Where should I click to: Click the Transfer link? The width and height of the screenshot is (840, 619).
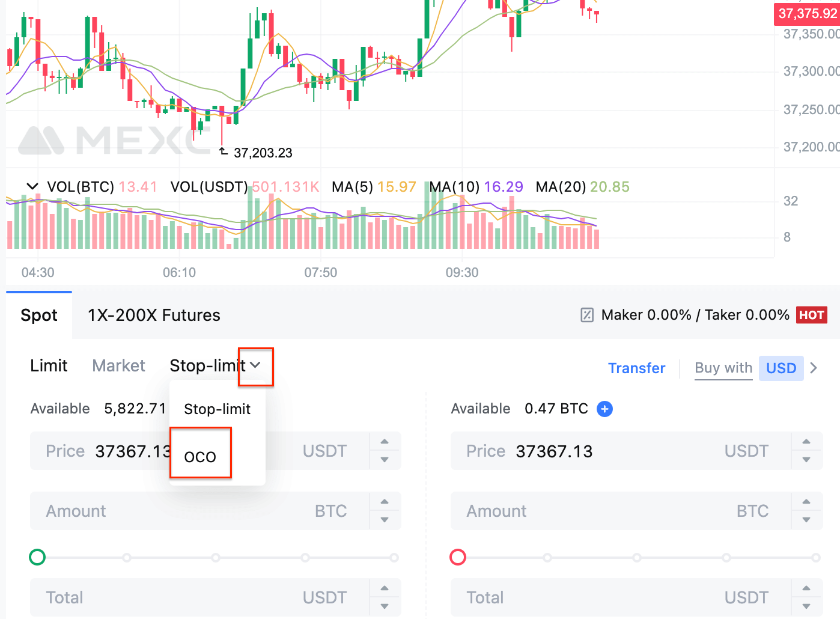click(636, 368)
